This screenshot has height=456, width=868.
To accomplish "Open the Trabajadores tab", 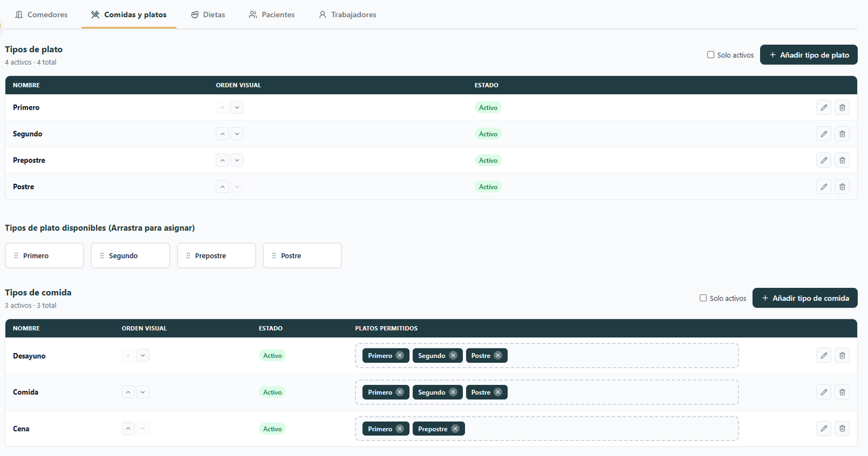I will [x=348, y=15].
